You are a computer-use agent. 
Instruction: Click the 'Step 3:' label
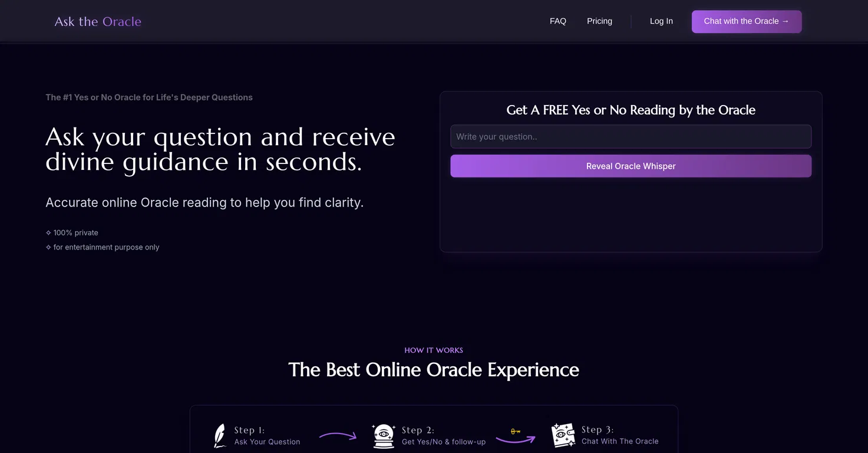point(598,430)
